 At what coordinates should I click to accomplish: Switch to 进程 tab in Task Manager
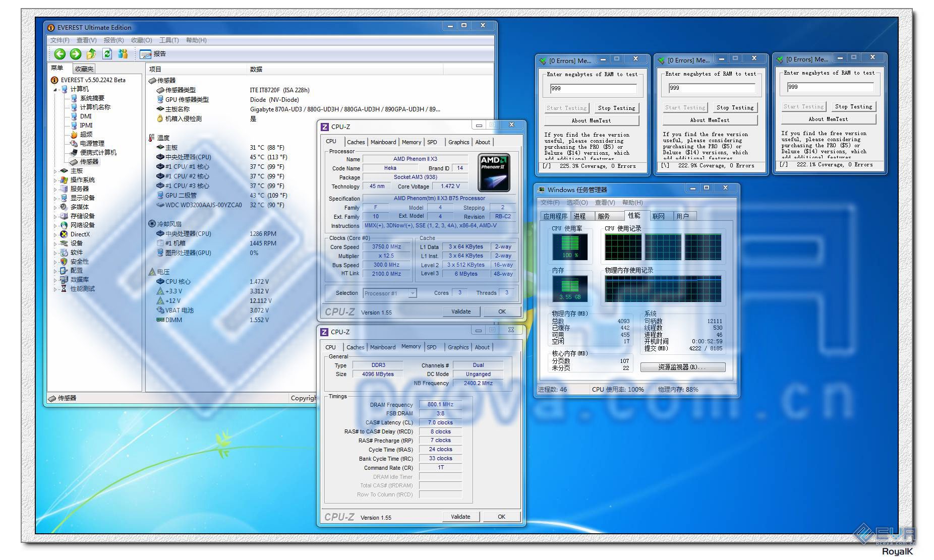pos(580,216)
